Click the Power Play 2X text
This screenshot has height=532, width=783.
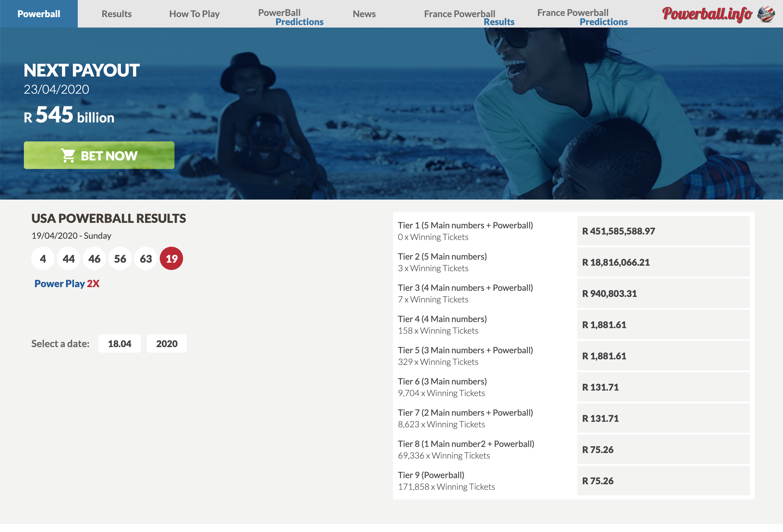pos(67,284)
